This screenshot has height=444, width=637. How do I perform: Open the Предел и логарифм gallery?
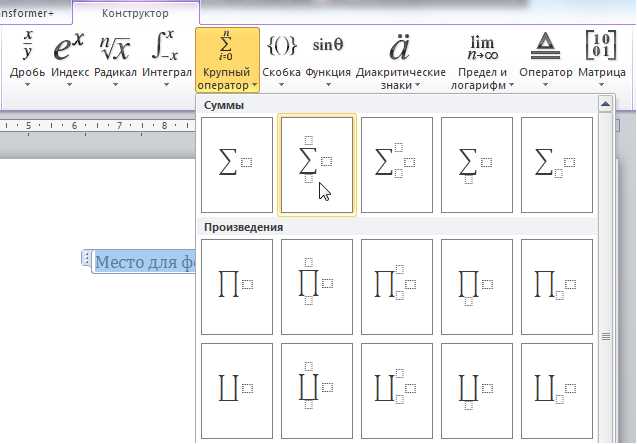[482, 59]
